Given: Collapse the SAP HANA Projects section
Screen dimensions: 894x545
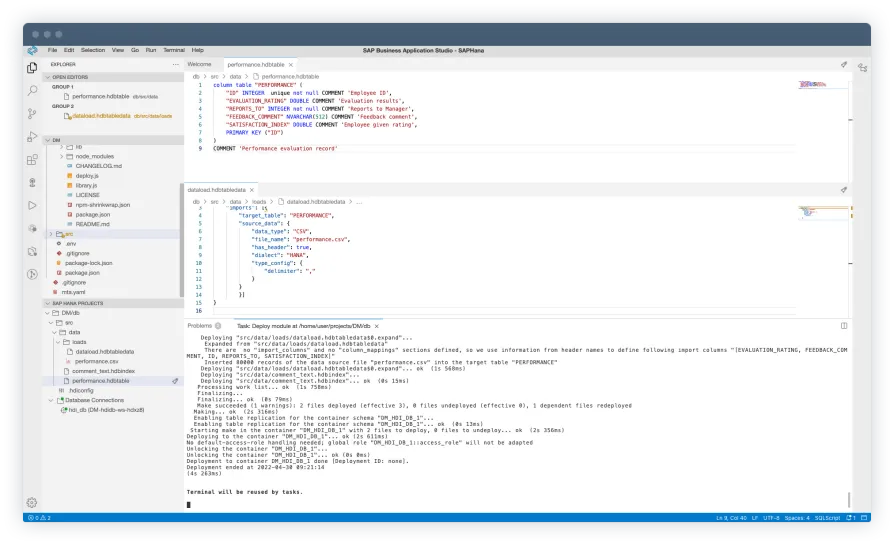Looking at the screenshot, I should point(48,303).
